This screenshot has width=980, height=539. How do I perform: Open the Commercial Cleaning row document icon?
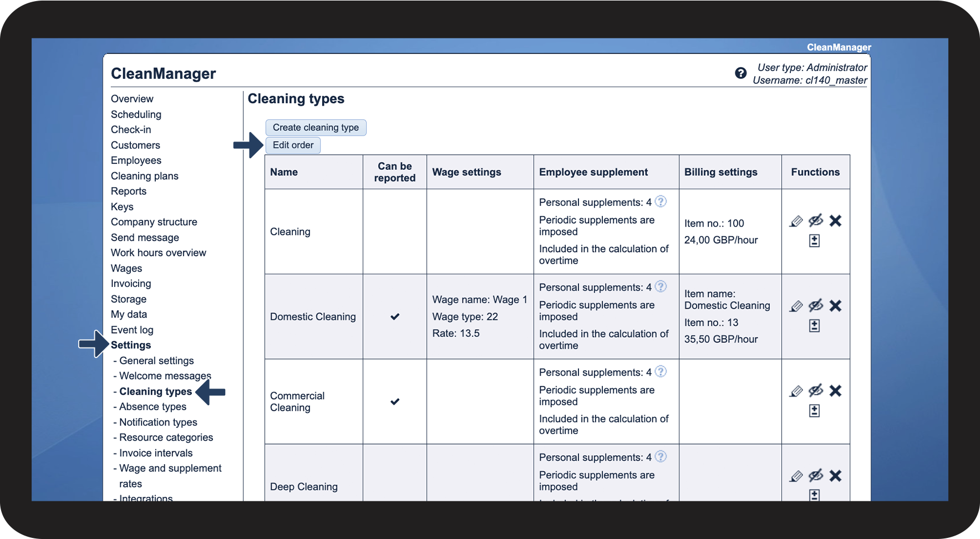[x=814, y=411]
